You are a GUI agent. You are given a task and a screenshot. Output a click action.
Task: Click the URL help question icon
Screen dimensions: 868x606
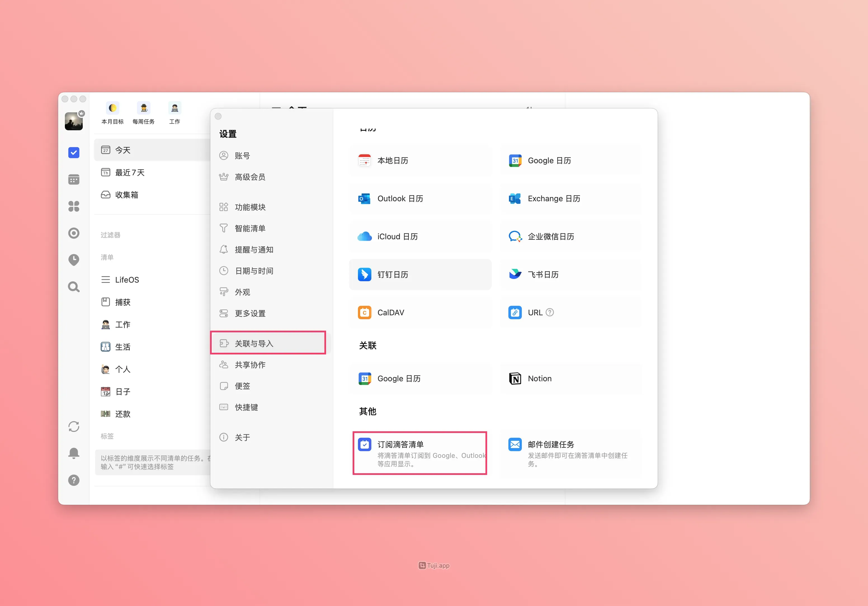550,313
